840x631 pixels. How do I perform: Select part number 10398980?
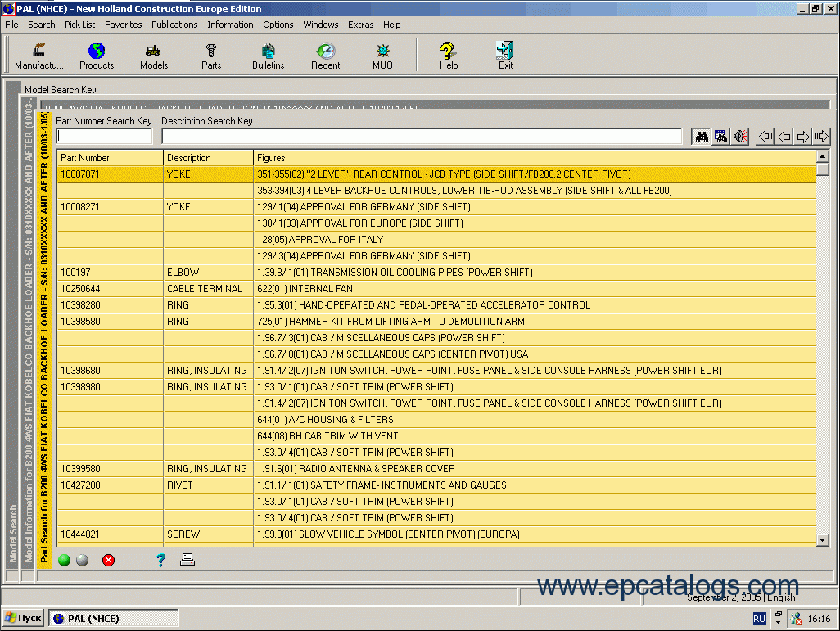point(80,387)
